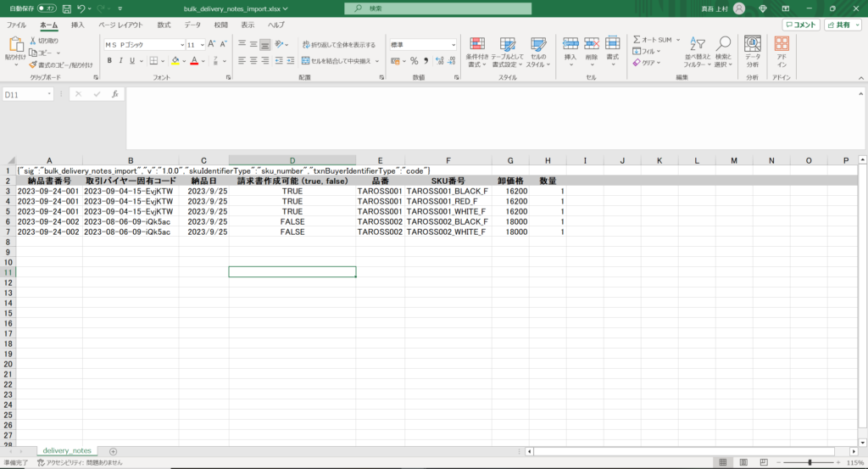868x469 pixels.
Task: Switch to Formulas (数式) tab
Action: click(x=164, y=25)
